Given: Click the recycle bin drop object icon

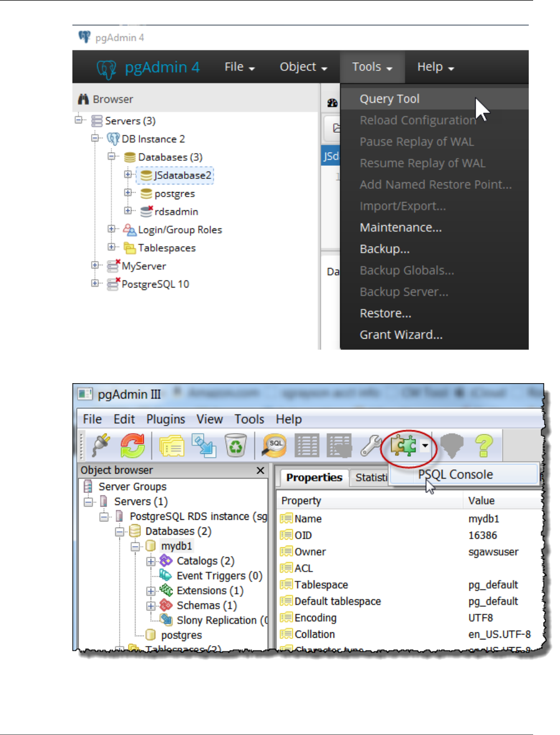Looking at the screenshot, I should [x=235, y=445].
